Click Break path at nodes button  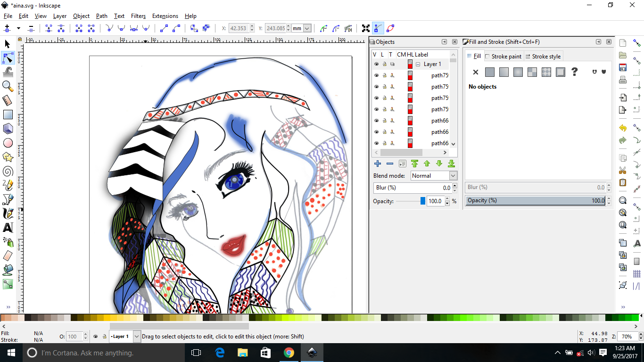click(x=61, y=28)
